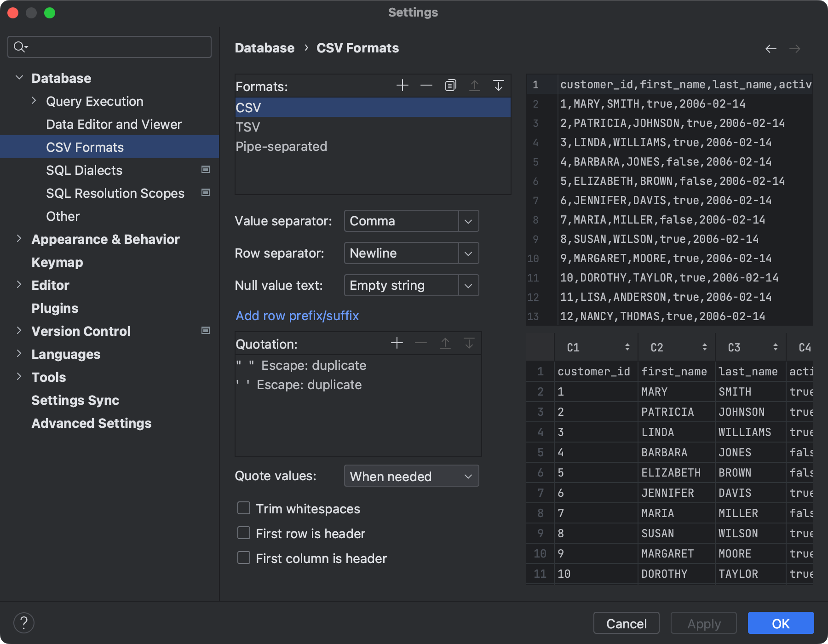
Task: Clear search using the magnifier icon menu
Action: (x=20, y=46)
